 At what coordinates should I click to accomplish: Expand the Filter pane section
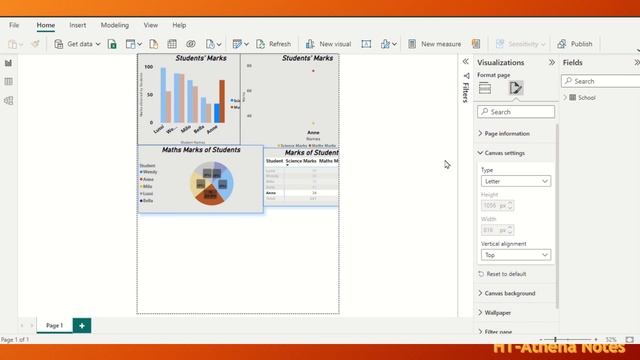tap(495, 332)
